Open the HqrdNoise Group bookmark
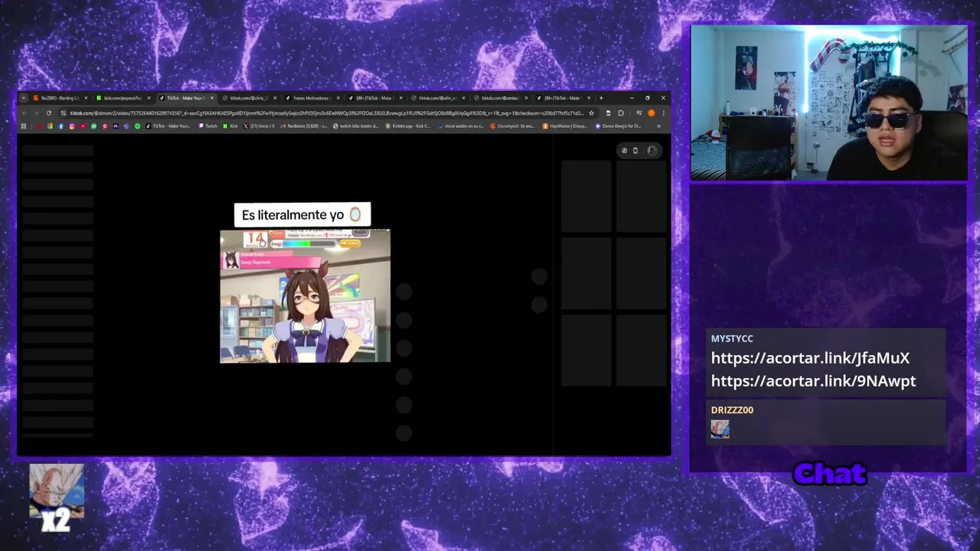This screenshot has width=980, height=551. click(565, 126)
